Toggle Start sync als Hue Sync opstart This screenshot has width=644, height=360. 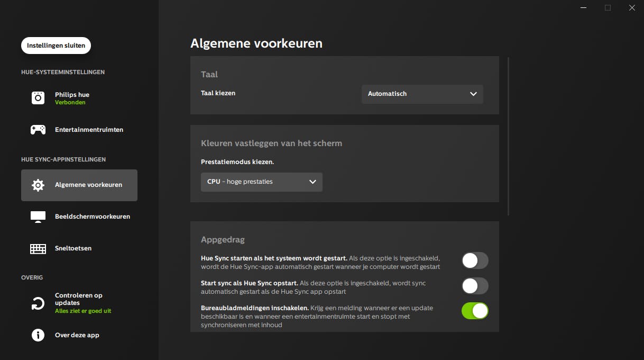(475, 286)
